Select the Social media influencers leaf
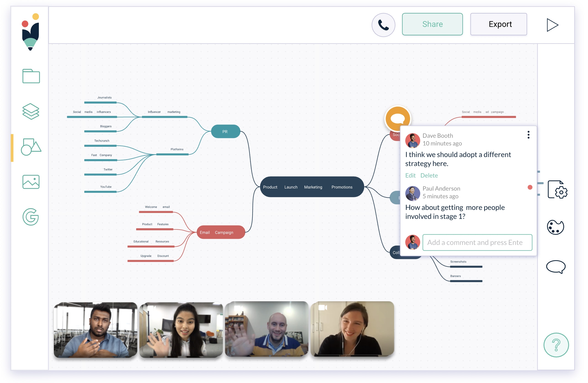 pos(92,114)
